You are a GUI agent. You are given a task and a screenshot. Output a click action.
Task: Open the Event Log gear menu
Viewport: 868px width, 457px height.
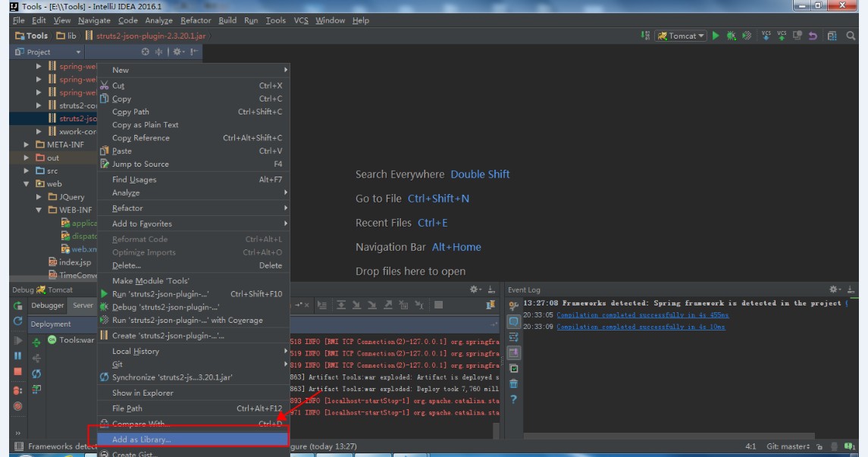coord(834,290)
